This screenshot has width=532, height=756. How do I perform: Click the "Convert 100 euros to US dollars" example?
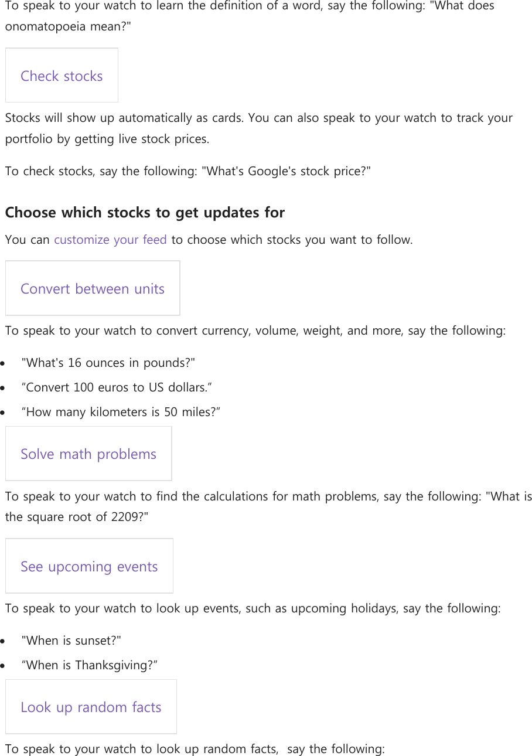tap(117, 387)
